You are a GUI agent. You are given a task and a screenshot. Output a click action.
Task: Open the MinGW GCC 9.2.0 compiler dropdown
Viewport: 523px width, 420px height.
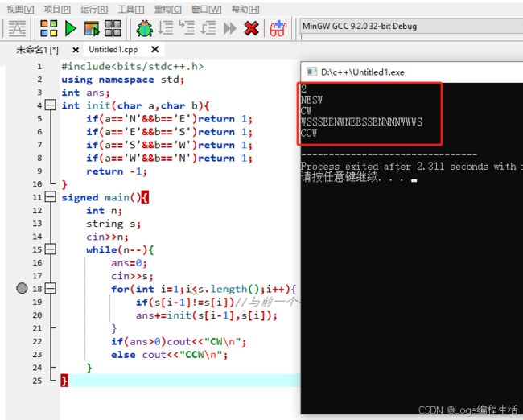tap(411, 26)
